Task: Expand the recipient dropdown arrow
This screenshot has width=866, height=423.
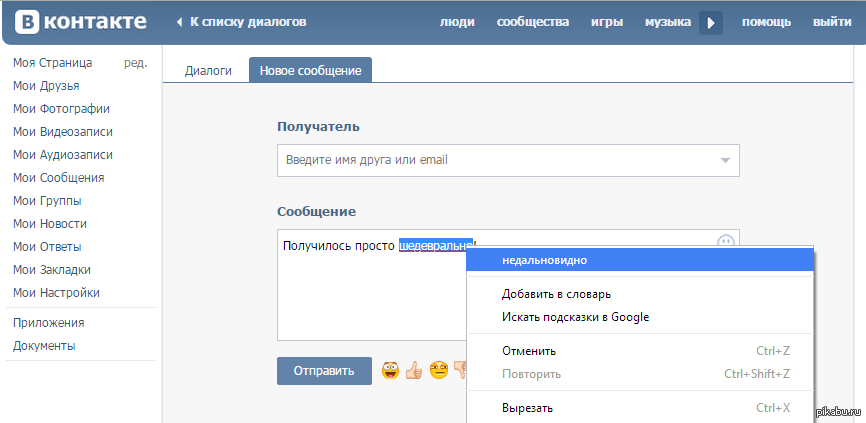Action: [725, 160]
